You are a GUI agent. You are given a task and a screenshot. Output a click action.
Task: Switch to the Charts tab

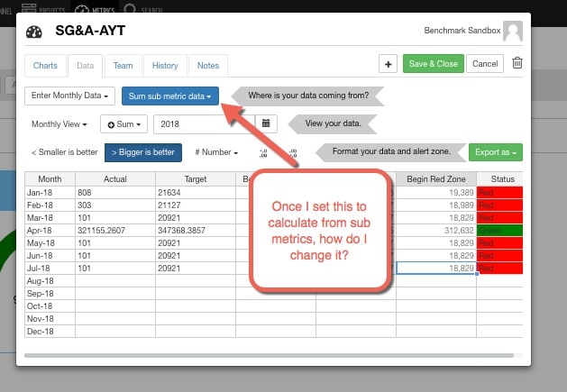(45, 66)
